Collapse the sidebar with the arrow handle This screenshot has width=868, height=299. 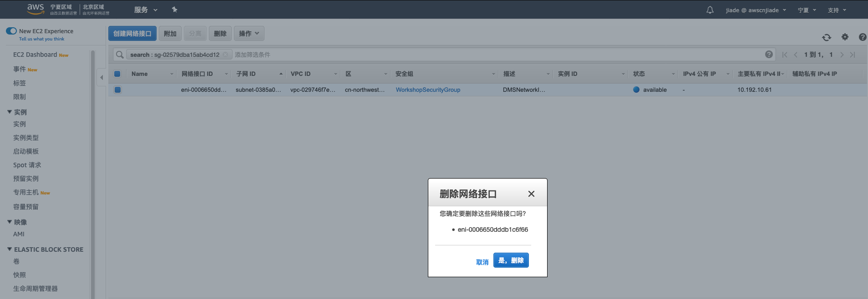[x=102, y=78]
